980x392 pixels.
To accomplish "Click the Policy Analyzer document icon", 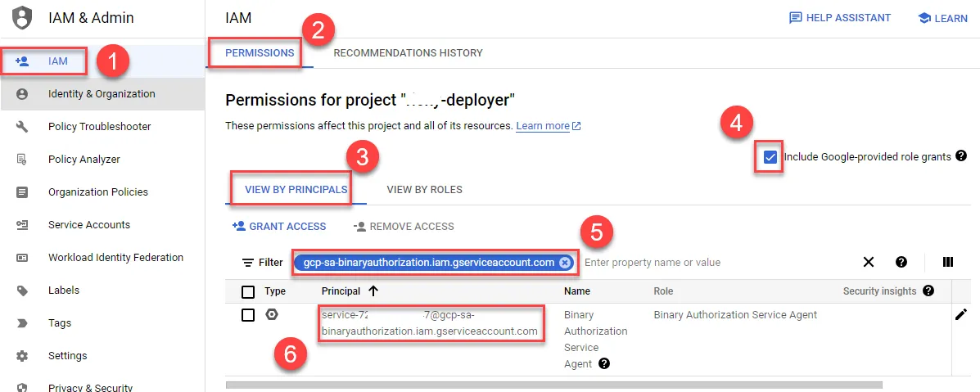I will 22,160.
